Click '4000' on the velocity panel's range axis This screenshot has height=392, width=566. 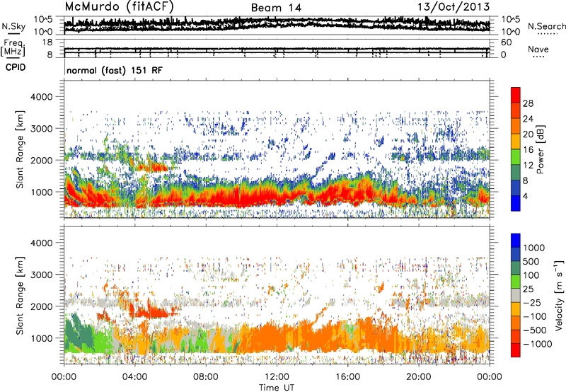click(41, 243)
